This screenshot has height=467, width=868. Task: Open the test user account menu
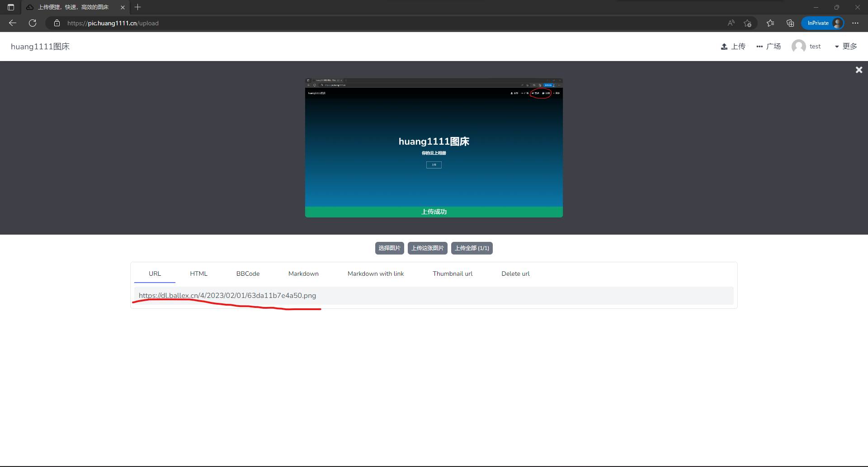[807, 46]
